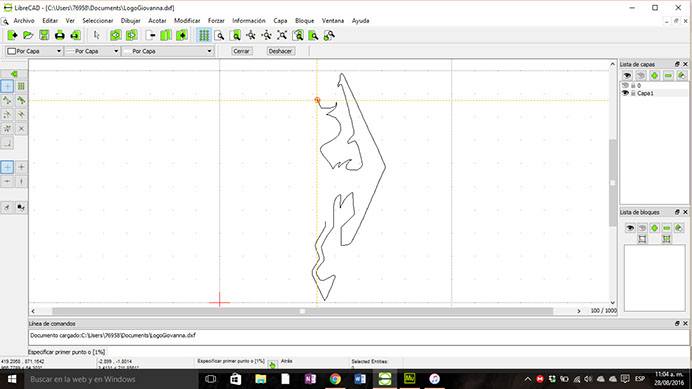
Task: Select the Capa1 layer row
Action: coord(654,93)
